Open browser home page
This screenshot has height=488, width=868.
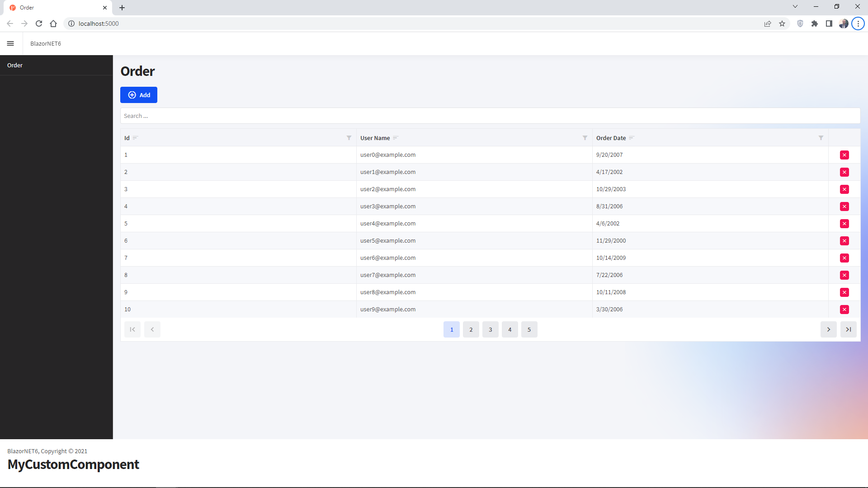click(x=53, y=23)
